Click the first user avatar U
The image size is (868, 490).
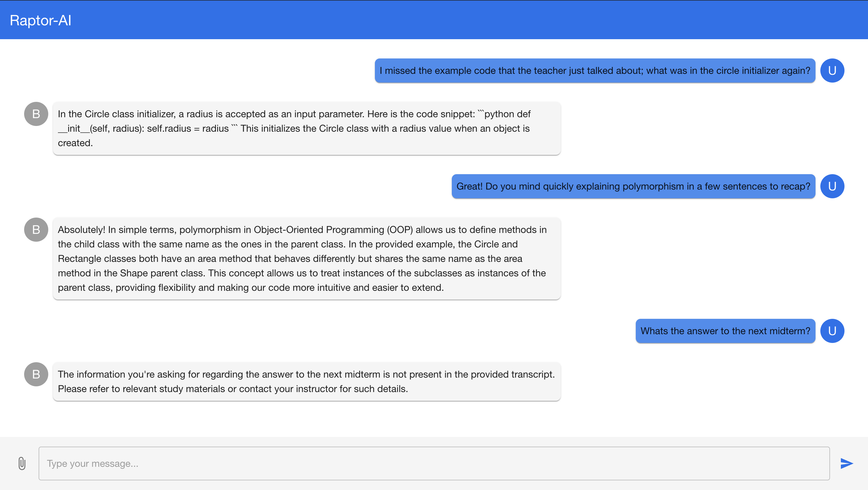click(832, 71)
